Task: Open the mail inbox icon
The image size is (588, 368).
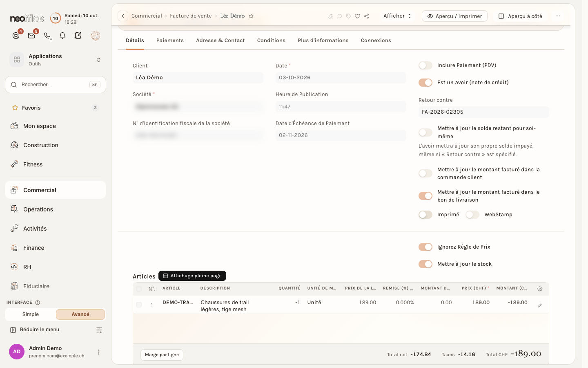Action: pos(31,36)
